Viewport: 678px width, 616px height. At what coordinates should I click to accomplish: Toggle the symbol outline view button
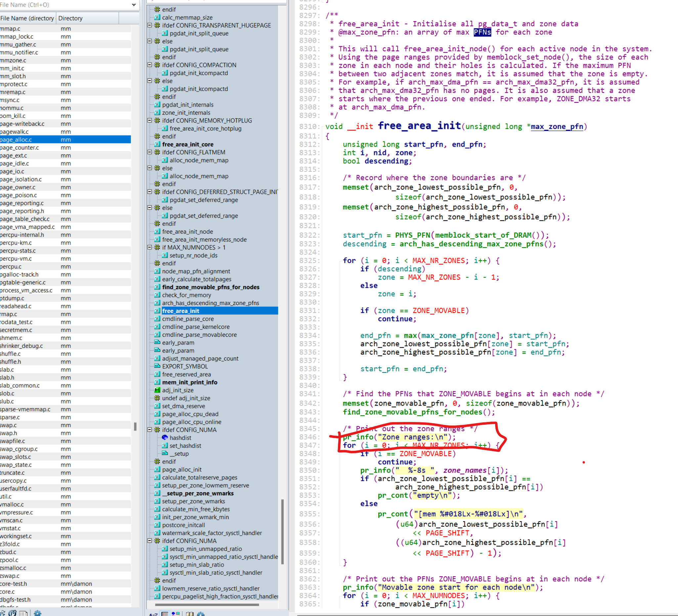165,614
